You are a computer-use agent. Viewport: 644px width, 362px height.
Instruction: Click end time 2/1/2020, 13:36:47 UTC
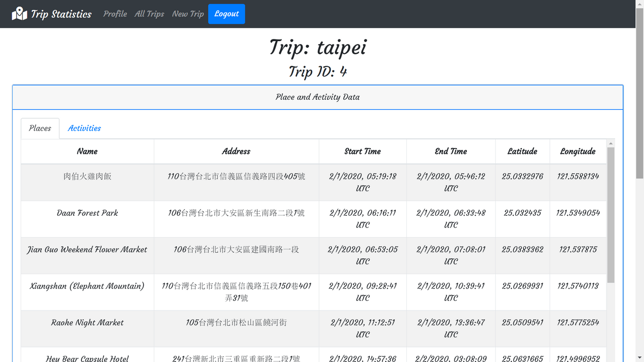(x=451, y=328)
